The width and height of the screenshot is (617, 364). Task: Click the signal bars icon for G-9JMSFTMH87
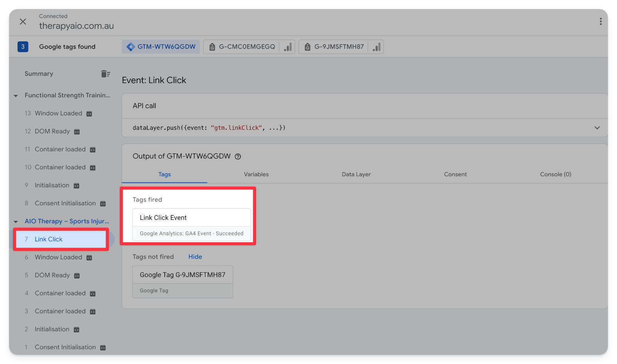(376, 47)
